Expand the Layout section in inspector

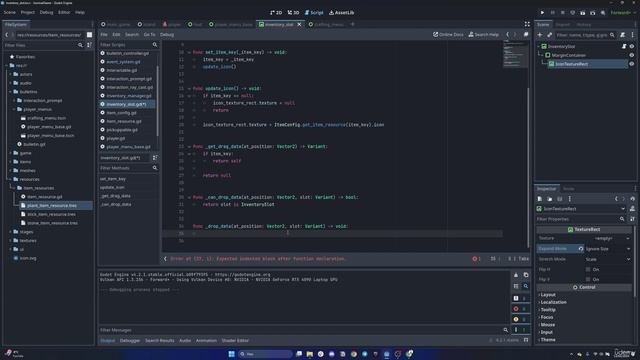(x=547, y=295)
